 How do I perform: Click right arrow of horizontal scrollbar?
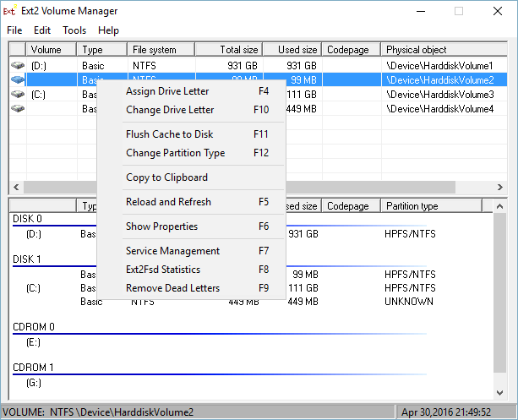click(x=499, y=187)
